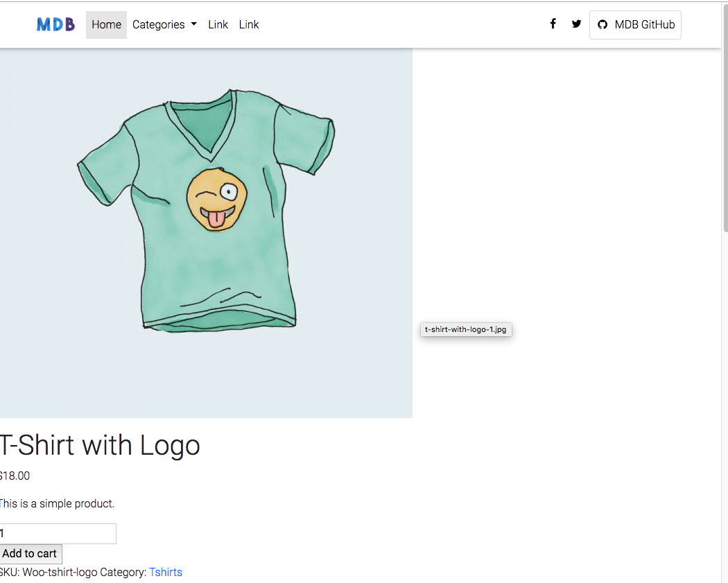Screen dimensions: 728x583
Task: Open the Twitter bird icon link
Action: pyautogui.click(x=576, y=24)
